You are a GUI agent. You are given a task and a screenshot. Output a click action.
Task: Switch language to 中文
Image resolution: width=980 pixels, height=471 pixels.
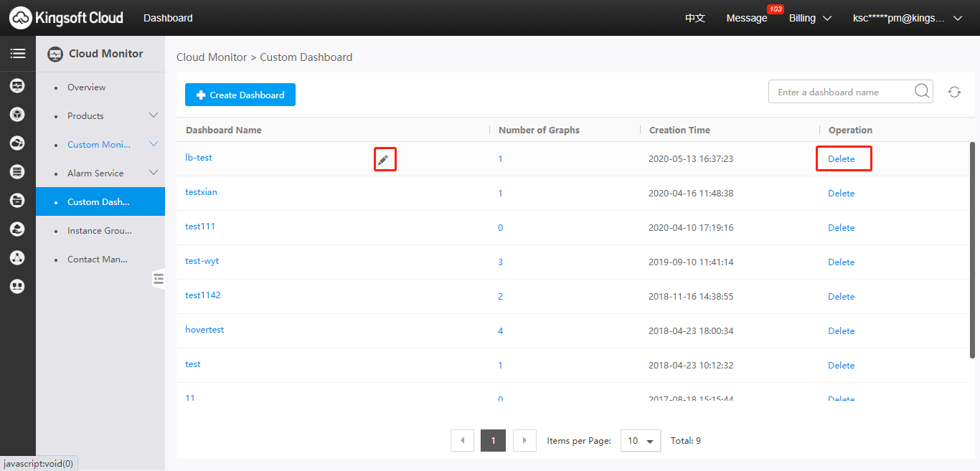[x=695, y=18]
